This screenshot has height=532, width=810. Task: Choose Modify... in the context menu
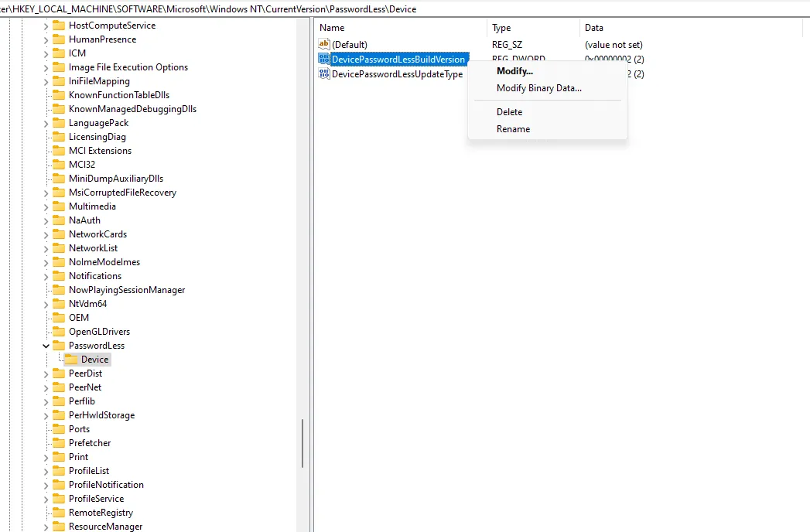[514, 71]
